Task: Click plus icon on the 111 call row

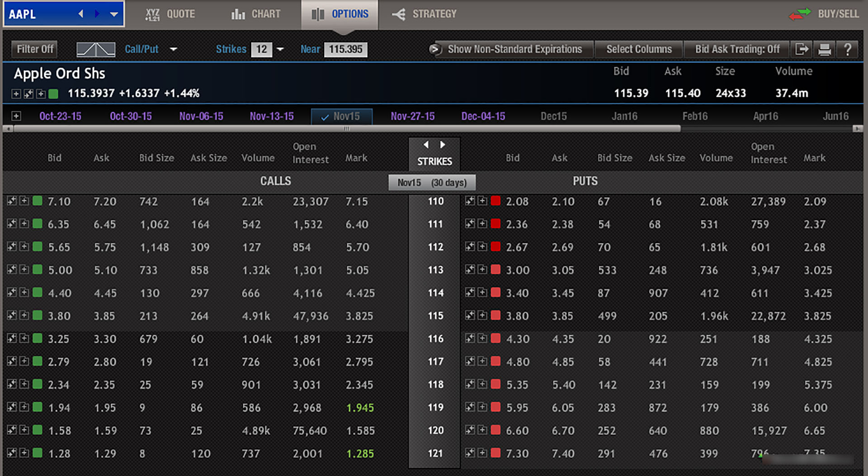Action: click(24, 223)
